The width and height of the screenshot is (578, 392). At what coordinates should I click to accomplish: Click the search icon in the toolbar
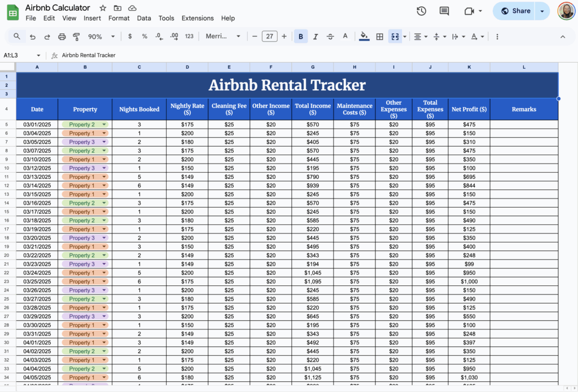pos(16,36)
